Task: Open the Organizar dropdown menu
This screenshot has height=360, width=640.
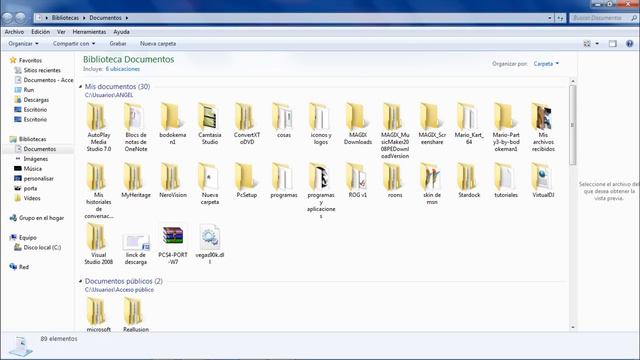Action: point(23,43)
